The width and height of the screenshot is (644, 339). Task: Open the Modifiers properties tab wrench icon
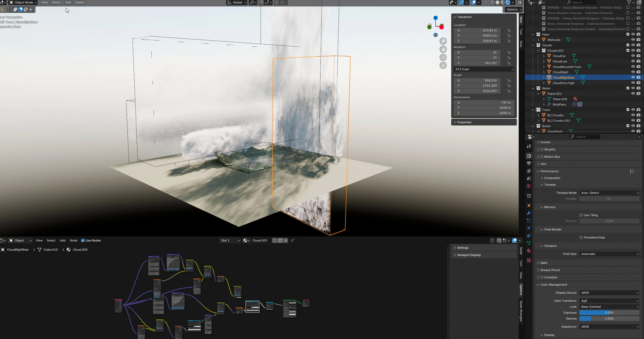[529, 213]
